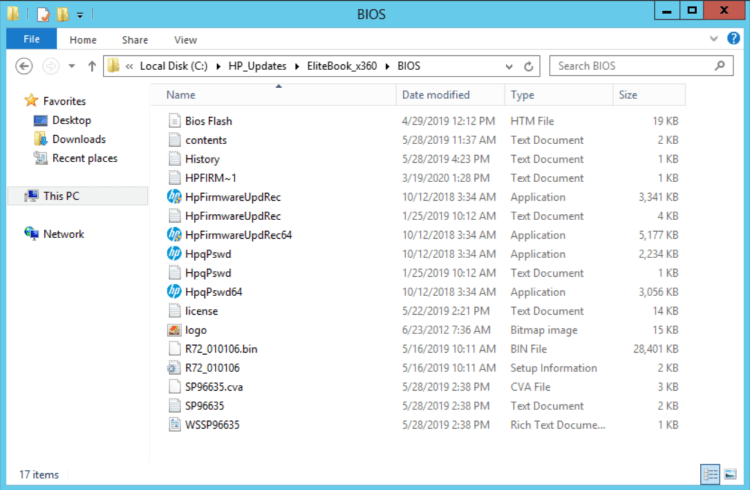This screenshot has height=490, width=750.
Task: Sort by Name column header
Action: [274, 95]
